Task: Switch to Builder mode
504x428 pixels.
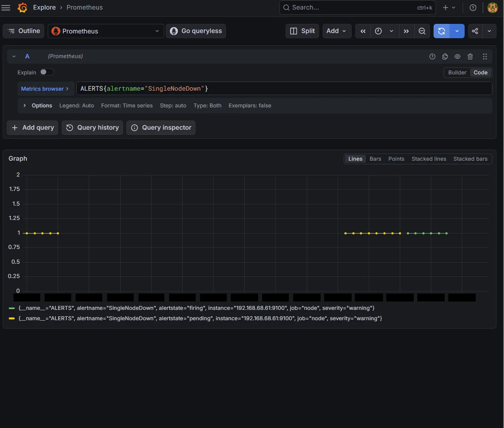Action: pos(457,72)
